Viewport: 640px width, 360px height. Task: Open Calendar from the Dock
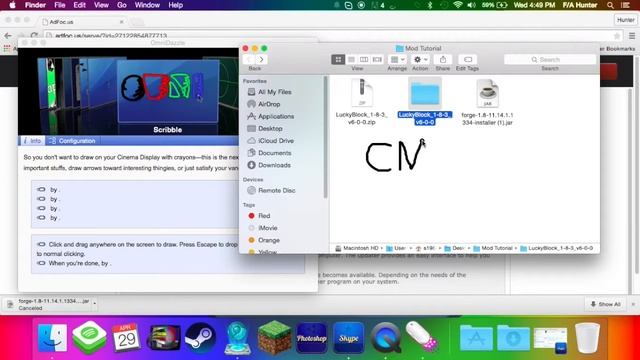pos(127,338)
